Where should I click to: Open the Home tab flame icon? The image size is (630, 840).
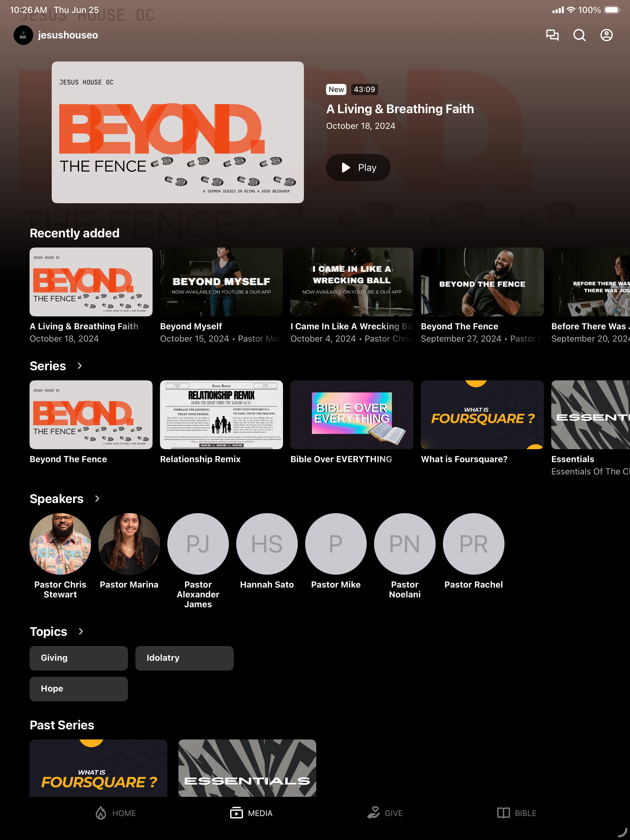coord(101,813)
